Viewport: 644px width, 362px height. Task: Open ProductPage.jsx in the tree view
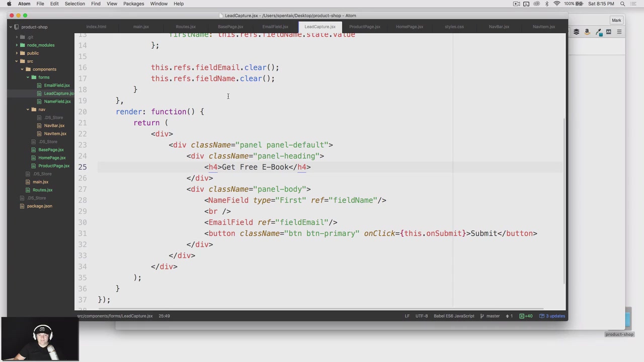coord(54,166)
